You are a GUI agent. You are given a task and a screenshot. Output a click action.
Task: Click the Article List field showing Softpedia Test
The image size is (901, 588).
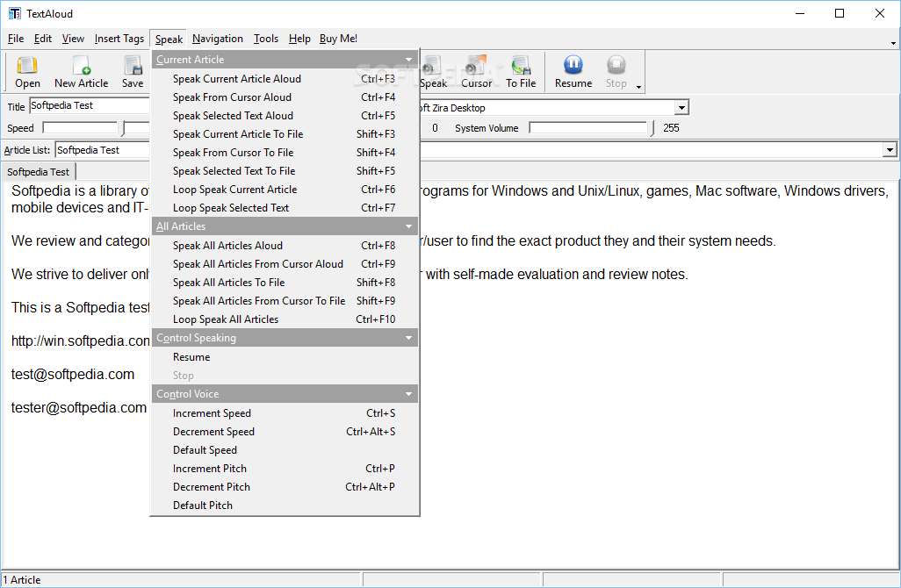(102, 150)
